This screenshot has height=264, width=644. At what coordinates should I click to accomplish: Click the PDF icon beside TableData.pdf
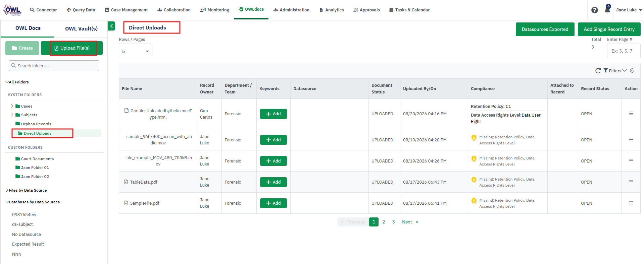126,182
